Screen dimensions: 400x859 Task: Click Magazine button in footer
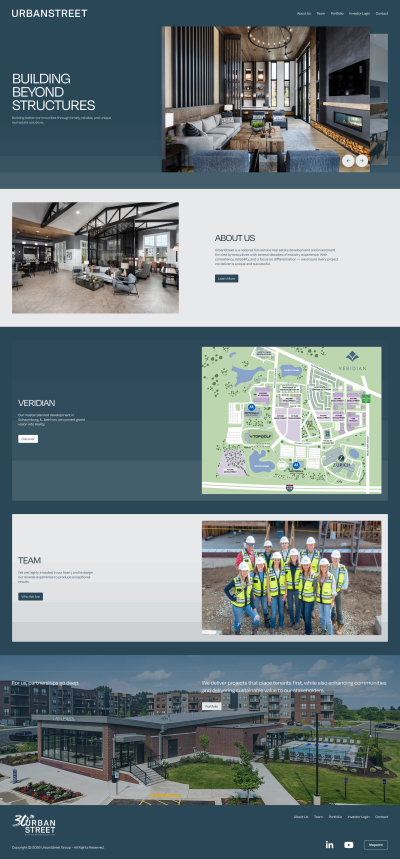click(x=375, y=845)
